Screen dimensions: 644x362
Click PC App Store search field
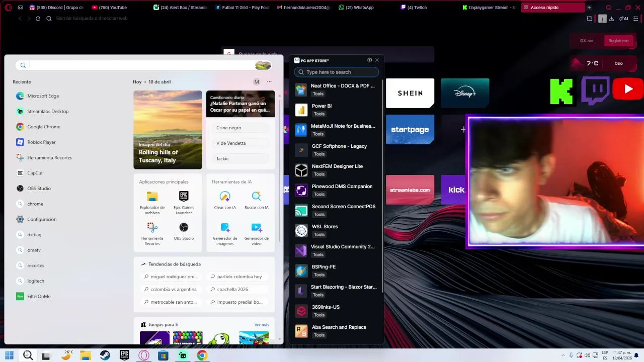coord(337,72)
